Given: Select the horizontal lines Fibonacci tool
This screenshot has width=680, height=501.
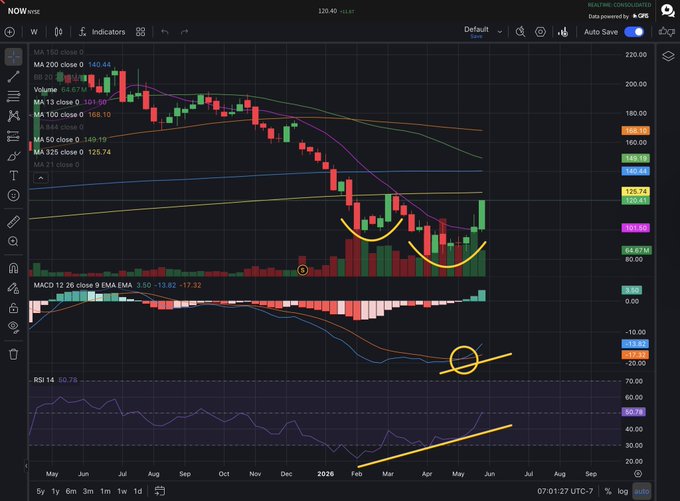Looking at the screenshot, I should point(13,96).
